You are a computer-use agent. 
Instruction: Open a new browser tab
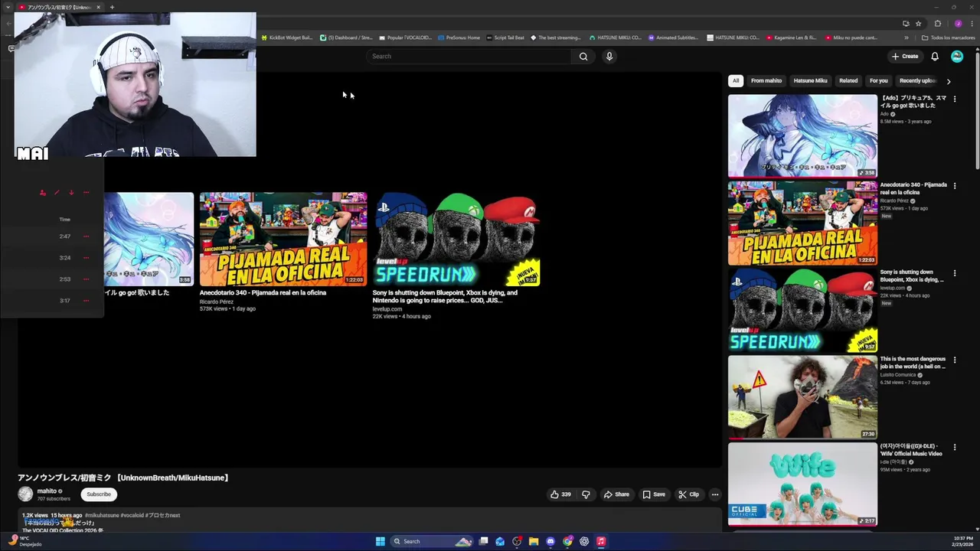pos(112,7)
